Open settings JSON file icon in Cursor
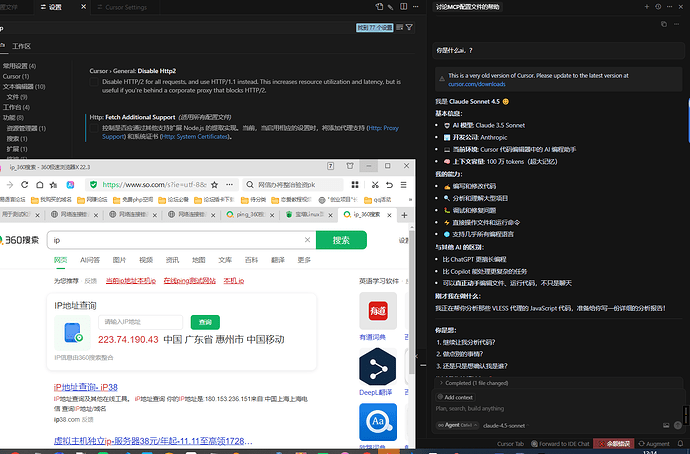Viewport: 690px width, 454px height. click(379, 7)
